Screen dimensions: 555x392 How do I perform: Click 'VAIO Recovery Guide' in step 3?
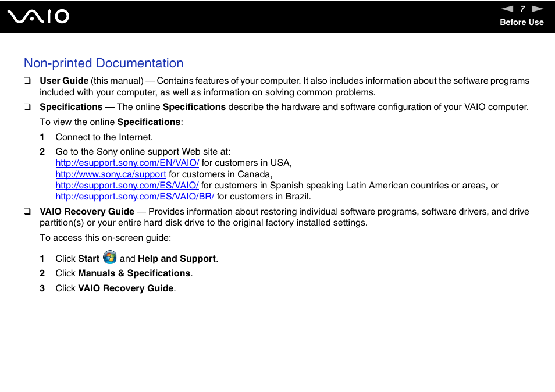126,288
